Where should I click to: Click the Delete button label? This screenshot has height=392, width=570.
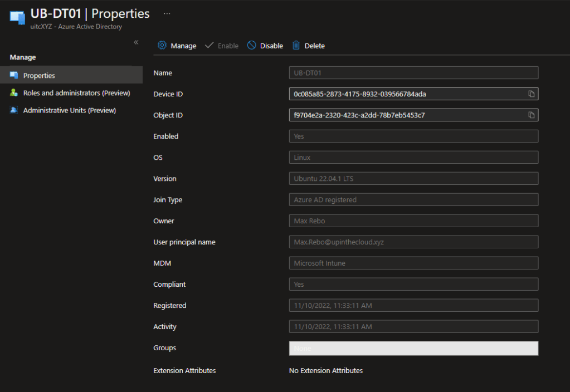[314, 46]
